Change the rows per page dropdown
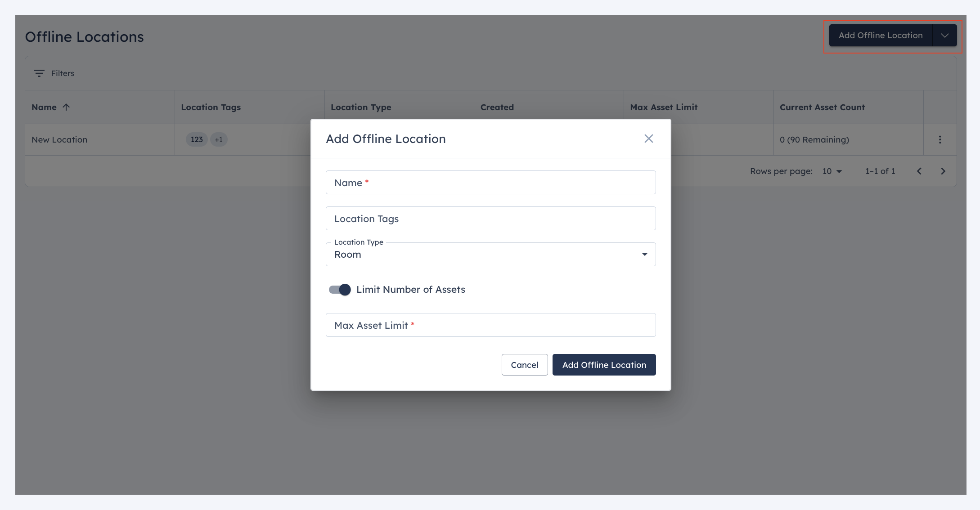 click(x=832, y=171)
